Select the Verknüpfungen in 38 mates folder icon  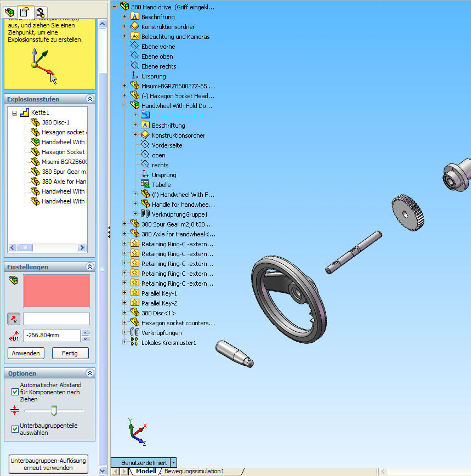(x=145, y=115)
